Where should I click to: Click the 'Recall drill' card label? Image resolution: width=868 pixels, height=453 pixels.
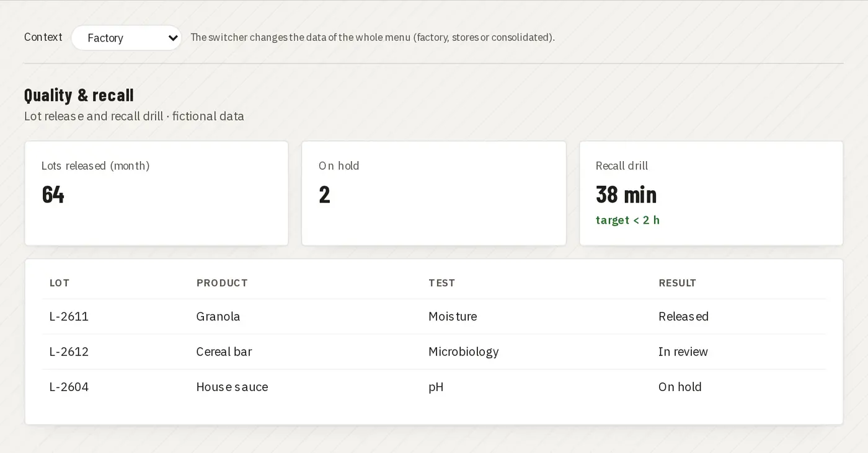[622, 166]
